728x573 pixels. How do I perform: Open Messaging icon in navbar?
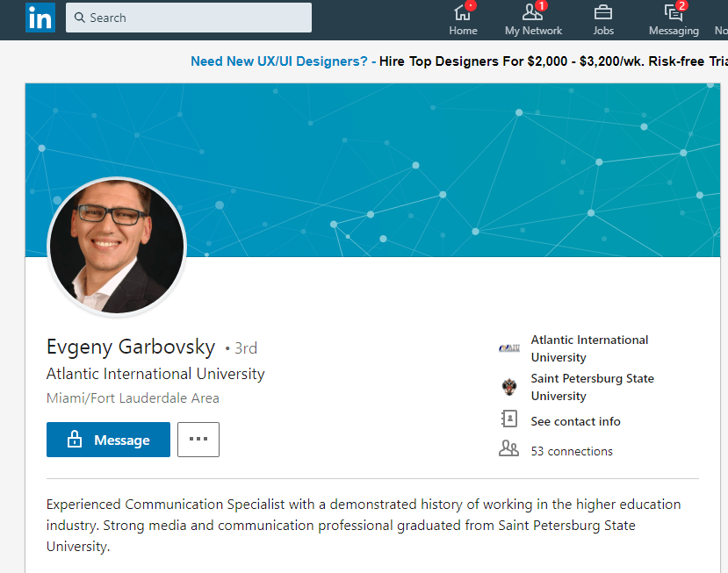pos(674,13)
